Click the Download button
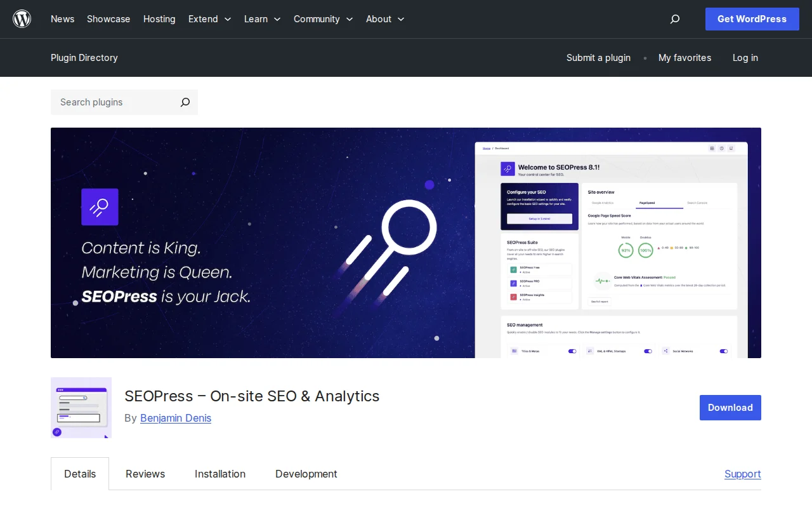Image resolution: width=812 pixels, height=508 pixels. coord(730,408)
